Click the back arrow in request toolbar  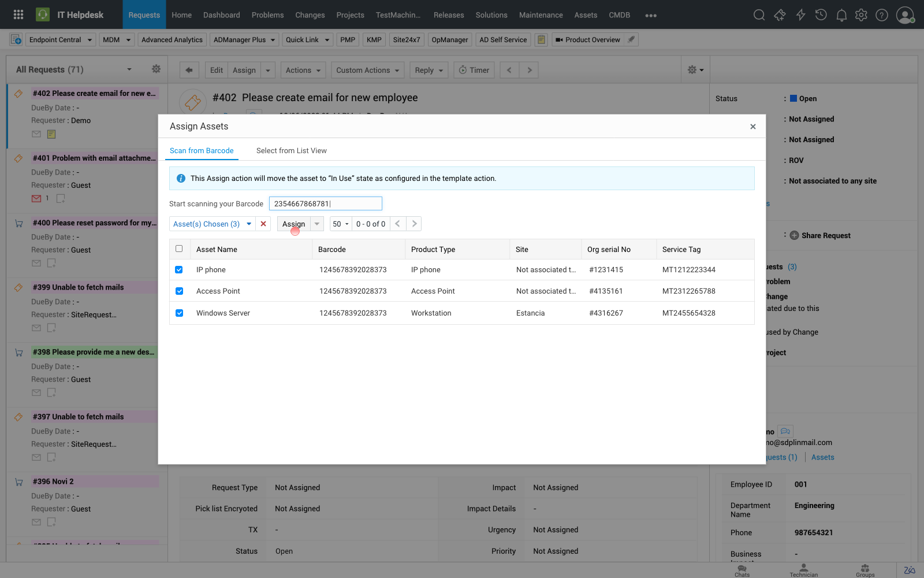[x=189, y=70]
